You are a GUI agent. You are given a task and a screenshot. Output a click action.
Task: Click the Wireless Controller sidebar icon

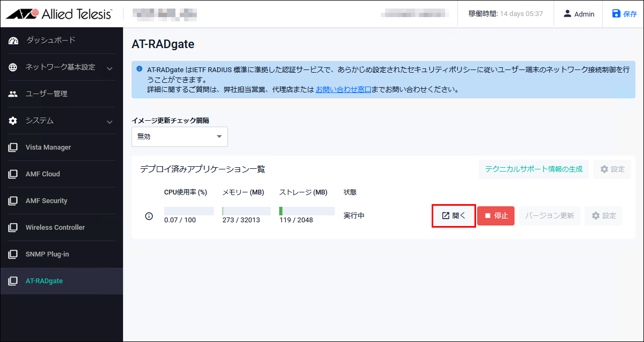tap(13, 228)
